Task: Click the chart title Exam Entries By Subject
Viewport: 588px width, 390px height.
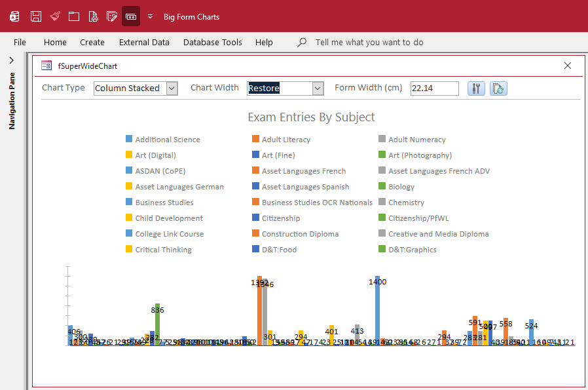Action: tap(311, 117)
